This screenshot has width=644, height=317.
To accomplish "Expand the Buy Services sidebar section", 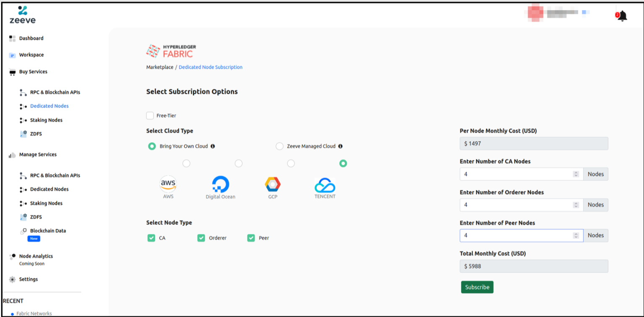I will (x=33, y=72).
